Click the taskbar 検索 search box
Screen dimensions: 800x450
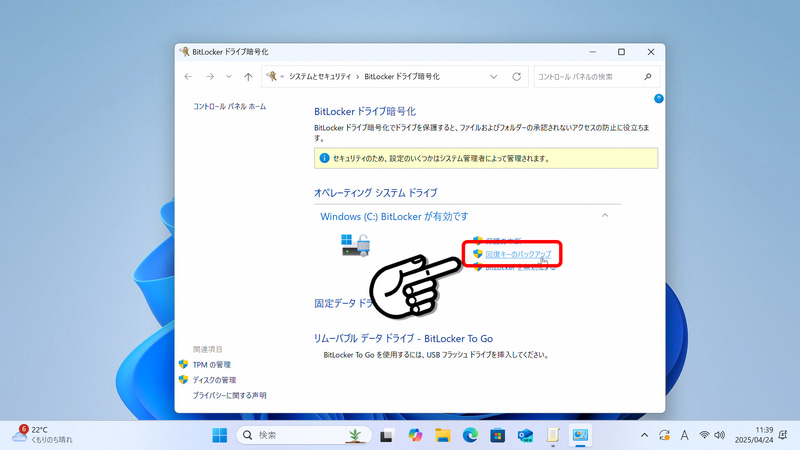[304, 435]
